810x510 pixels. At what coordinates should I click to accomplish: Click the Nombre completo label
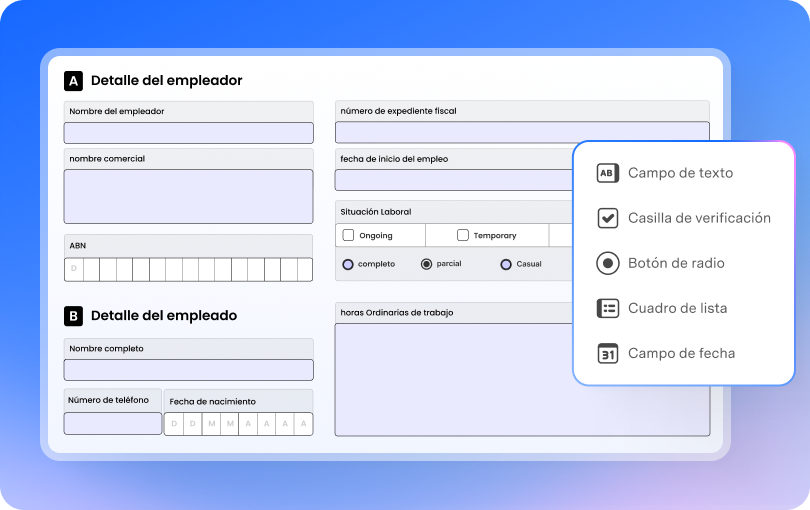[106, 349]
